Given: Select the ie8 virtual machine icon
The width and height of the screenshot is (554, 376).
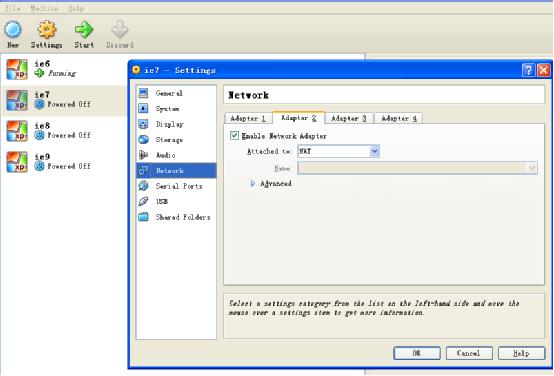Looking at the screenshot, I should [17, 131].
